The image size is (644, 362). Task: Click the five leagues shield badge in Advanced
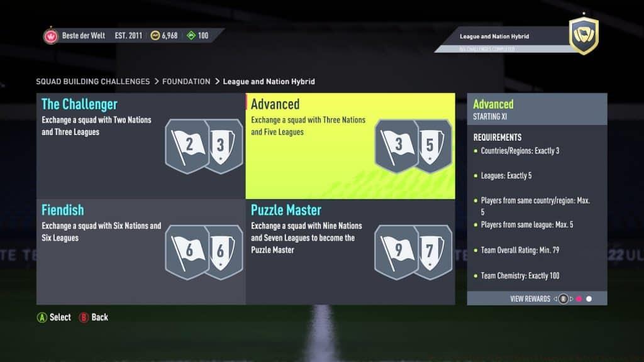coord(433,146)
